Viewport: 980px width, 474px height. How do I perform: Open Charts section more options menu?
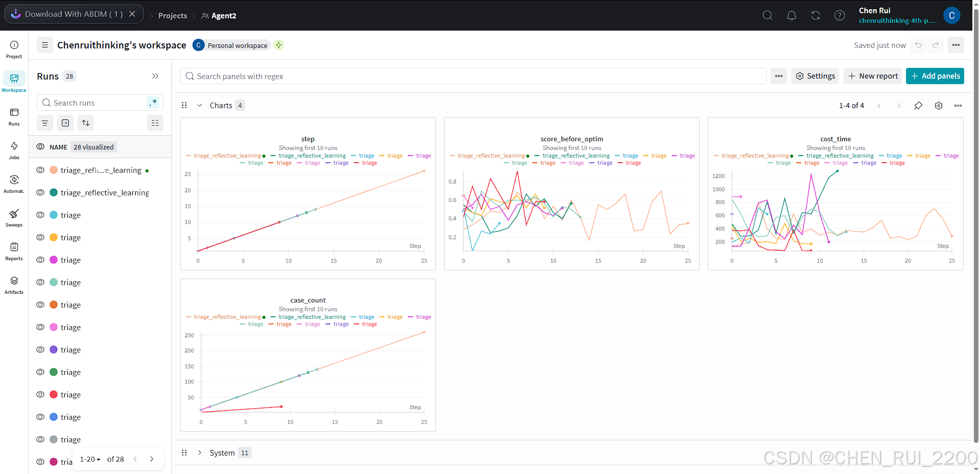pos(958,106)
